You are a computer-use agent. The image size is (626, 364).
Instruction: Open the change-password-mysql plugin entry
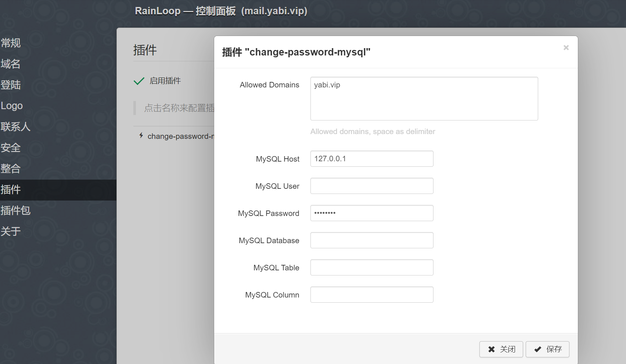(181, 136)
